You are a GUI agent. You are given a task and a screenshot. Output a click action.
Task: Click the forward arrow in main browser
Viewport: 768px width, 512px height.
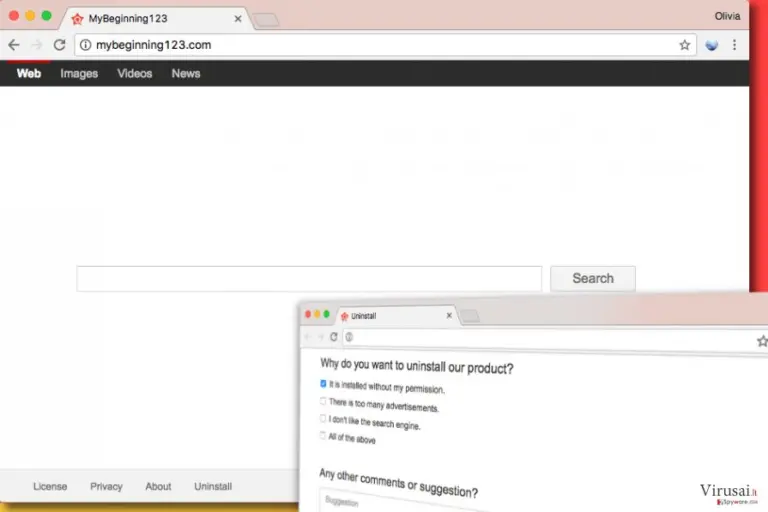click(x=37, y=45)
